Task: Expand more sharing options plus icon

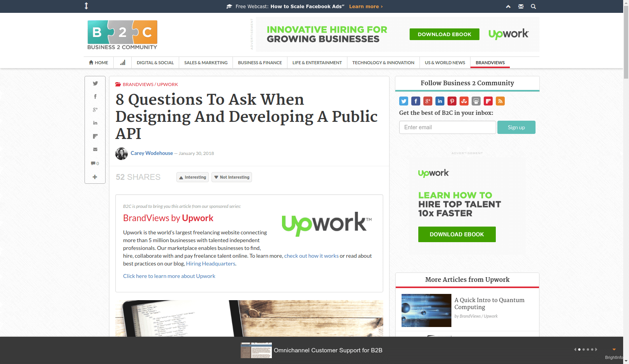Action: pos(95,177)
